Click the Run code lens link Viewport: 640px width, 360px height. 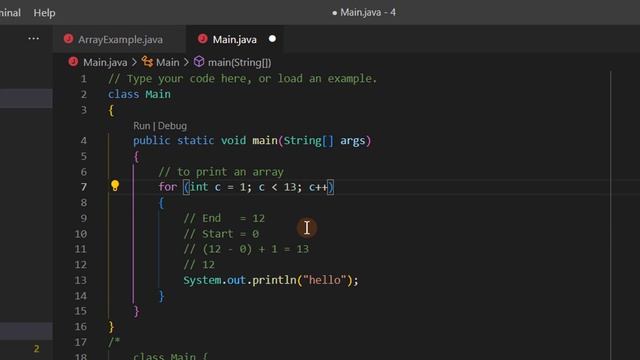(141, 126)
